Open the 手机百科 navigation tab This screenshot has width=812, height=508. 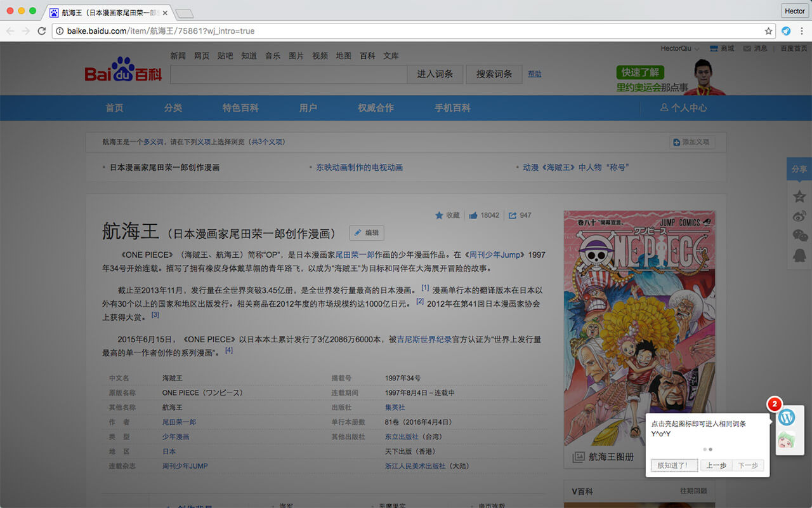(x=452, y=108)
